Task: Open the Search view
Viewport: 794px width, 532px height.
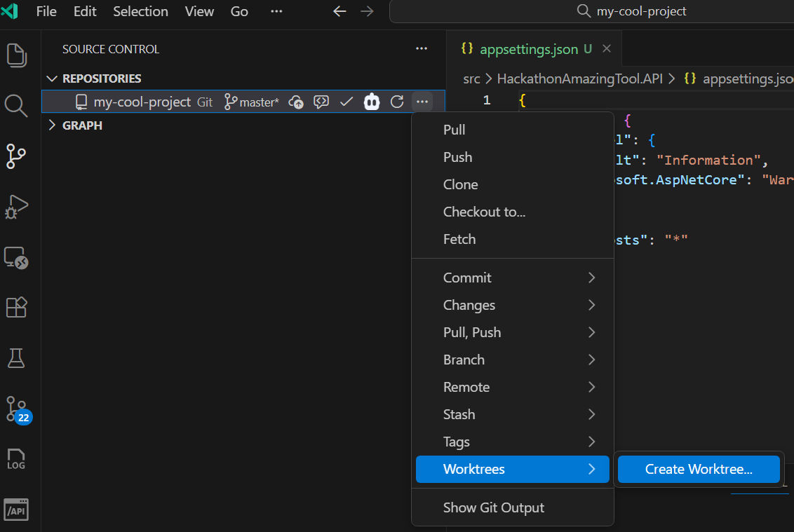Action: pos(15,105)
